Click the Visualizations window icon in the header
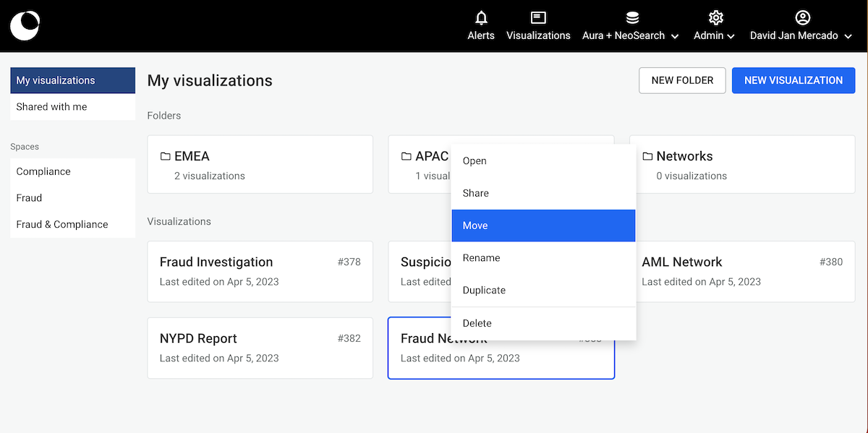The height and width of the screenshot is (433, 868). (538, 18)
